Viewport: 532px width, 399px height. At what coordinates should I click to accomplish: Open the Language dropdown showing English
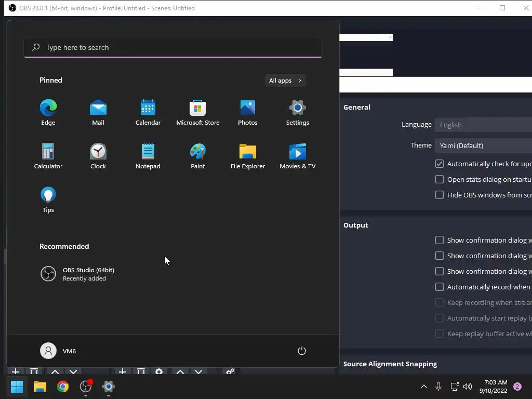coord(484,125)
